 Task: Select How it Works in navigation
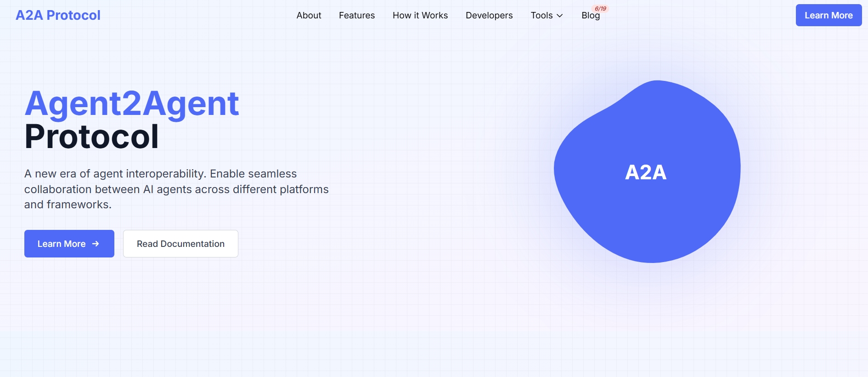(x=420, y=15)
